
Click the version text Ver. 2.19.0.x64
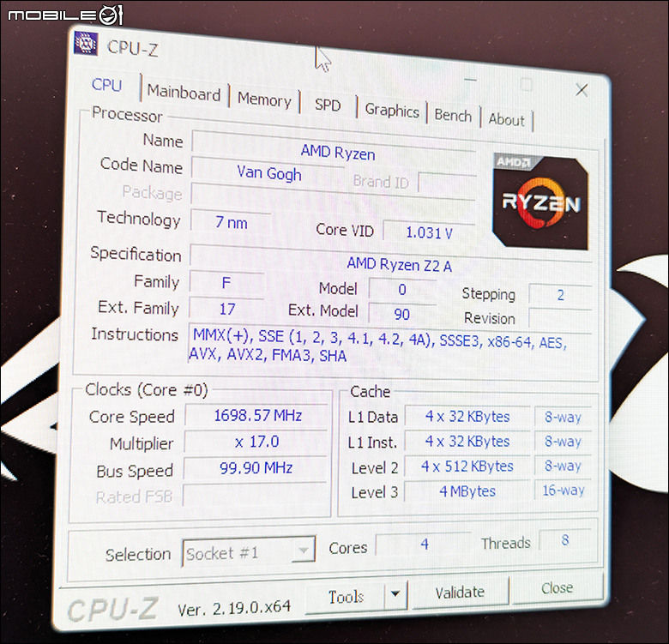point(234,608)
